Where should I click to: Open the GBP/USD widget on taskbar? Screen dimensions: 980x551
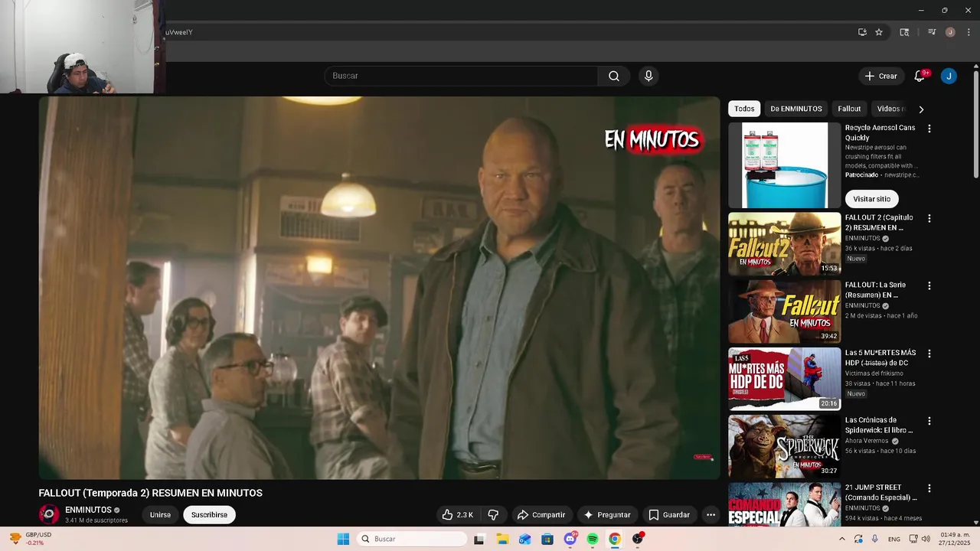tap(31, 539)
